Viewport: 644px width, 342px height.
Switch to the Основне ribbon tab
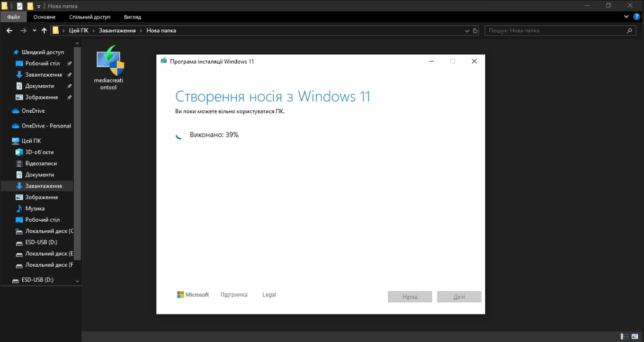(44, 17)
